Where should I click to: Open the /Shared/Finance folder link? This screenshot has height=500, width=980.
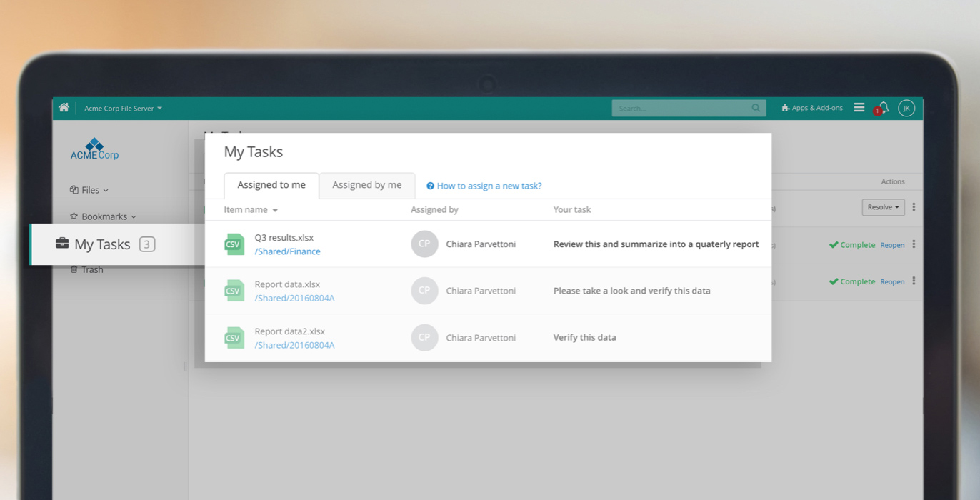click(287, 251)
